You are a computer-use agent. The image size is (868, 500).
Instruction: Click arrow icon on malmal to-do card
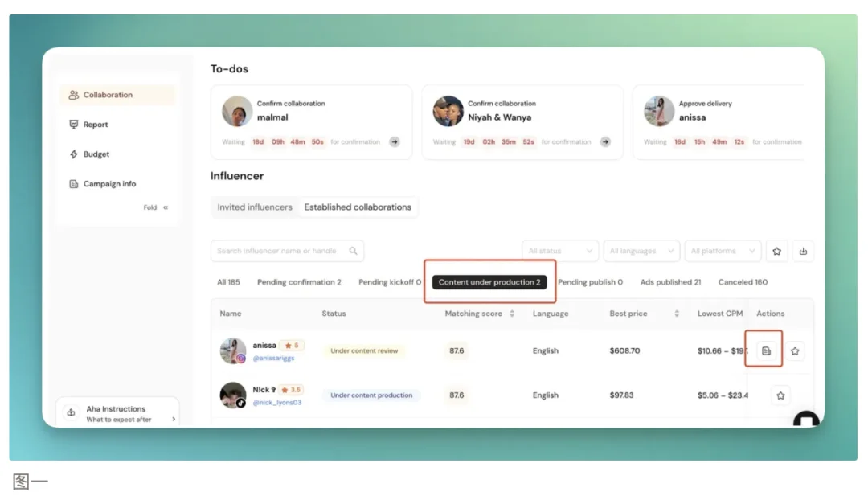coord(395,142)
